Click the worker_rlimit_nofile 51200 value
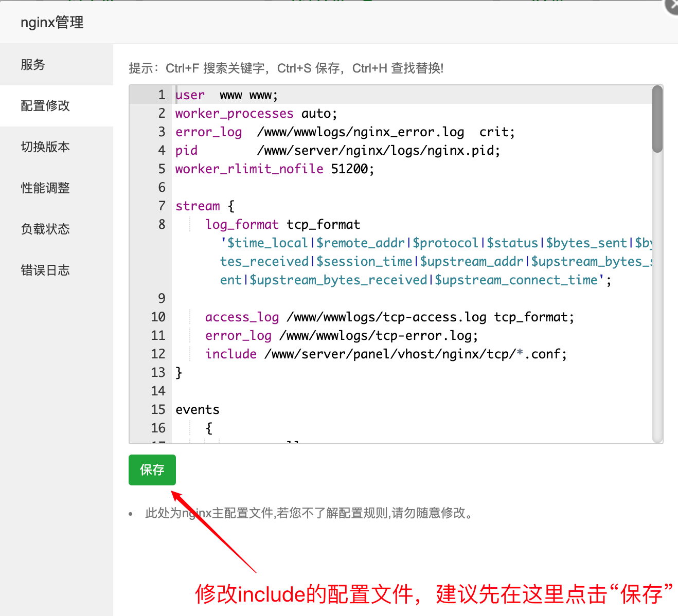This screenshot has width=678, height=616. click(x=352, y=169)
